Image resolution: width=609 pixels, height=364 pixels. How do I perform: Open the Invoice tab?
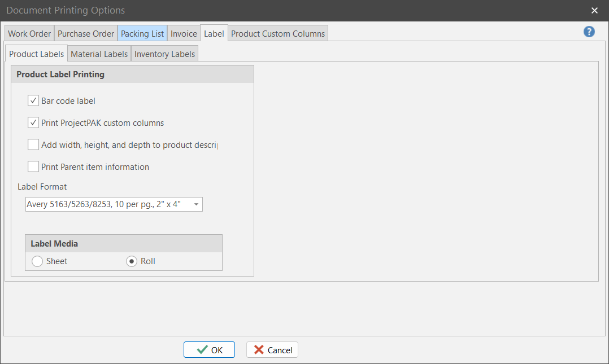[x=184, y=34]
